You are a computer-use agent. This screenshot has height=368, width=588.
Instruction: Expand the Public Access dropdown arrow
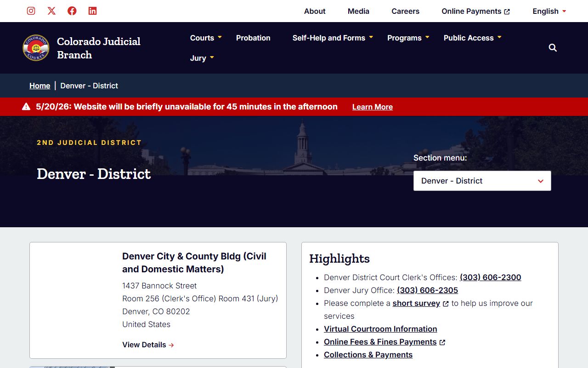[x=499, y=37]
